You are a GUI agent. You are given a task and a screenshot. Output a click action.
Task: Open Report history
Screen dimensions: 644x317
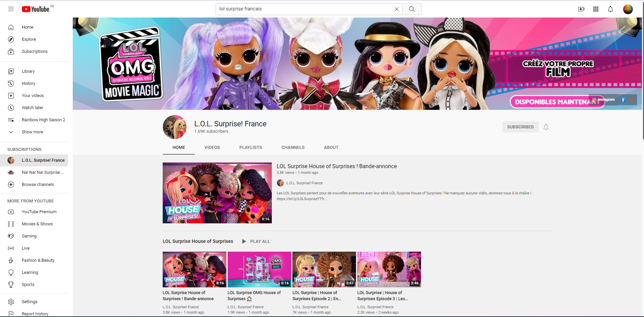[34, 314]
